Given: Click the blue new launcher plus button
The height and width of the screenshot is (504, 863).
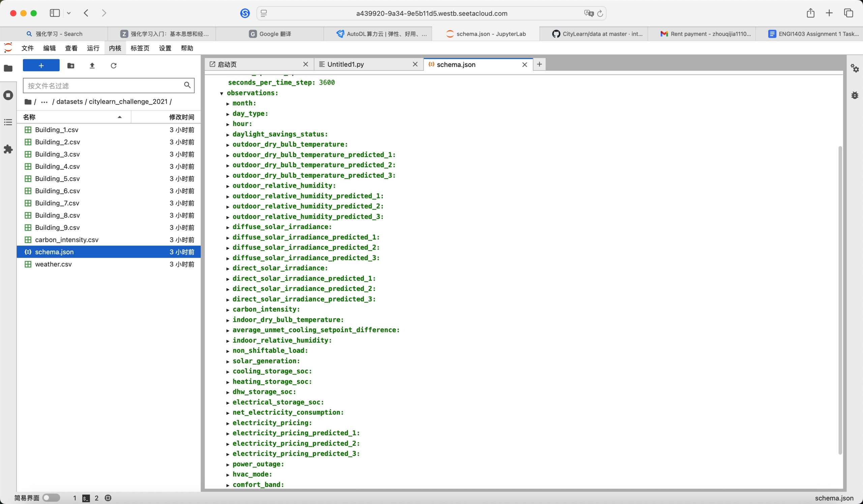Looking at the screenshot, I should [x=41, y=65].
